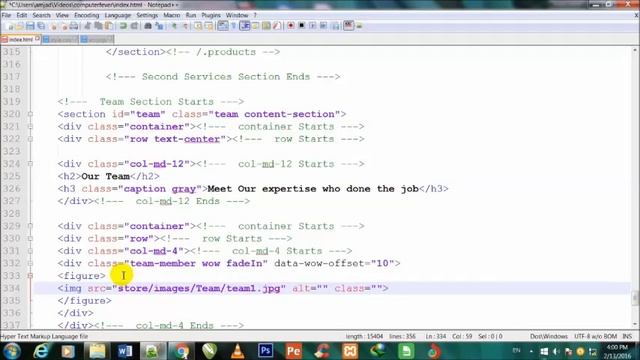Screen dimensions: 640x360
Task: Open Microsoft Word from the taskbar
Action: click(125, 351)
